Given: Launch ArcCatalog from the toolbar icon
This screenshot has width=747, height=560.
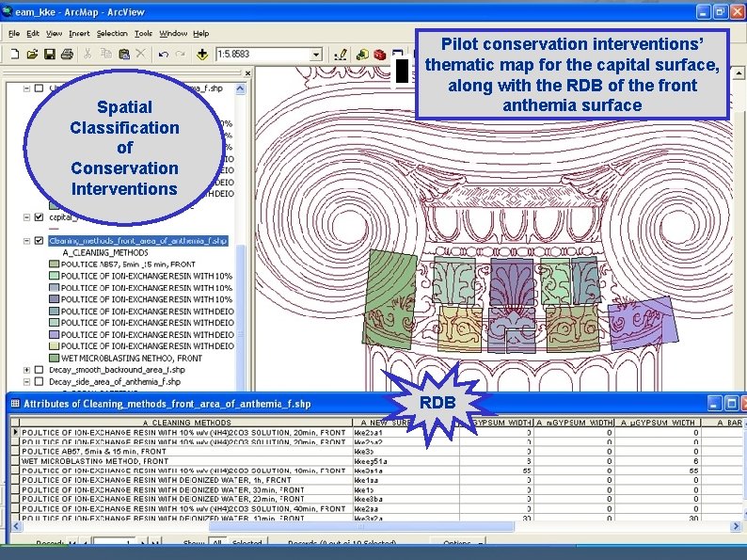Looking at the screenshot, I should [x=362, y=55].
